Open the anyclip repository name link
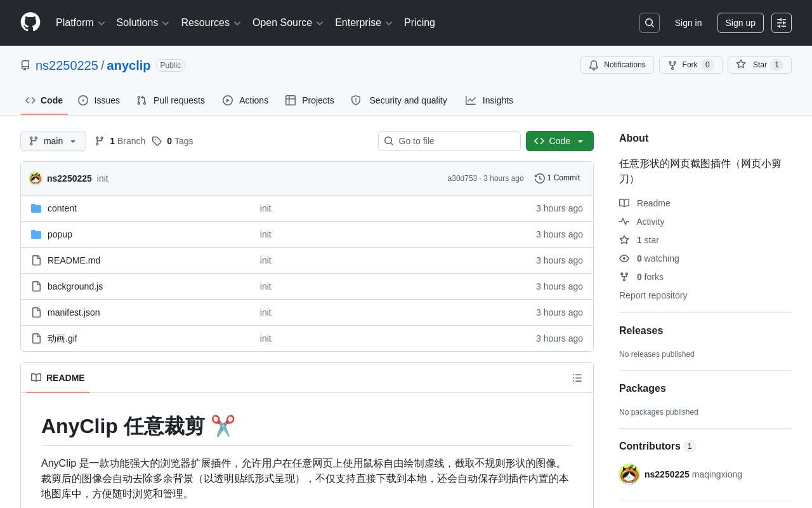Image resolution: width=812 pixels, height=508 pixels. 129,65
